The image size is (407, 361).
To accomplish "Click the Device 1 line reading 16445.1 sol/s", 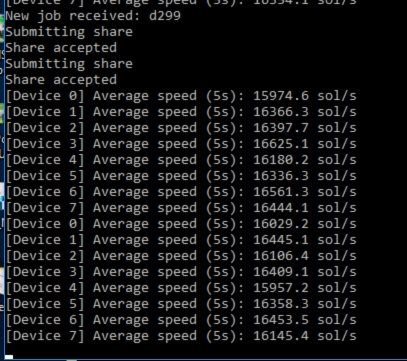I will 181,240.
